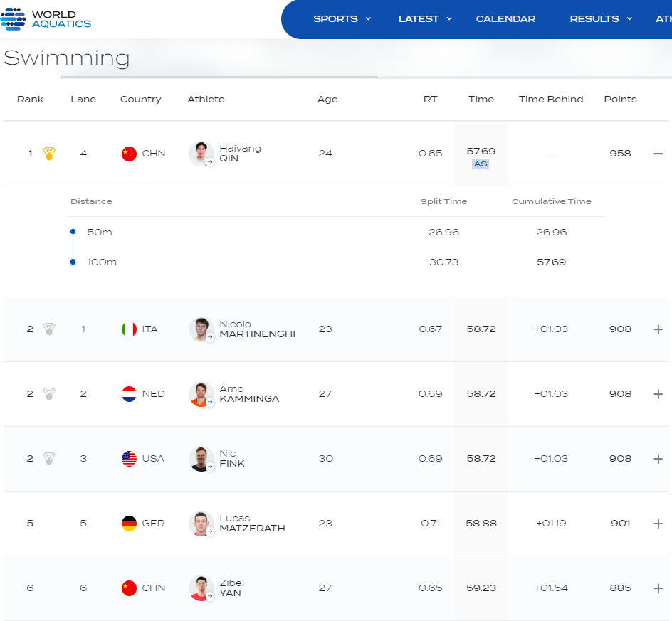Click Zibei Yan's time 59.23
This screenshot has height=621, width=672.
click(481, 588)
